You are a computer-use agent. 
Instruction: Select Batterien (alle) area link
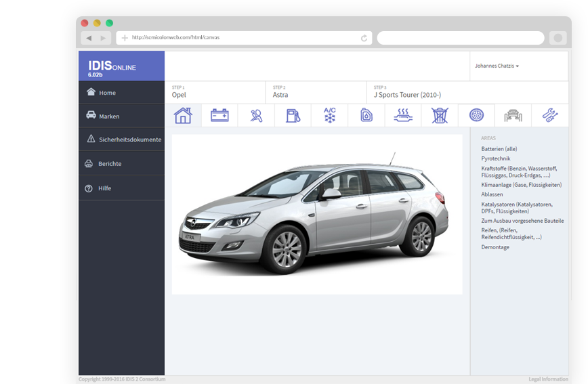coord(499,149)
